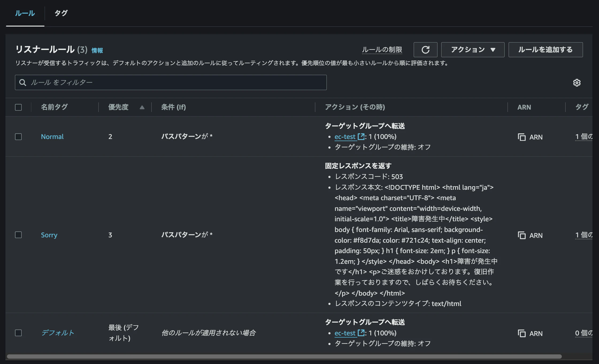Click the horizontal scrollbar under the table
This screenshot has width=599, height=364.
coord(284,357)
